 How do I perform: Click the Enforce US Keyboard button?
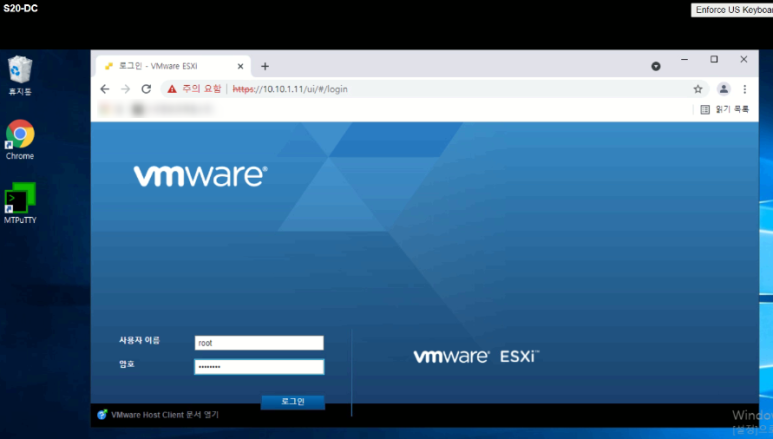point(732,10)
